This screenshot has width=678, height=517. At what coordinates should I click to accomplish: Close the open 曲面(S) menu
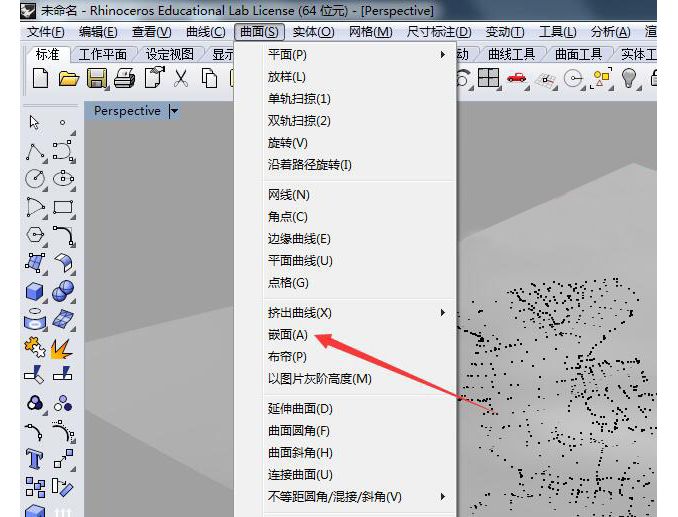pos(259,32)
